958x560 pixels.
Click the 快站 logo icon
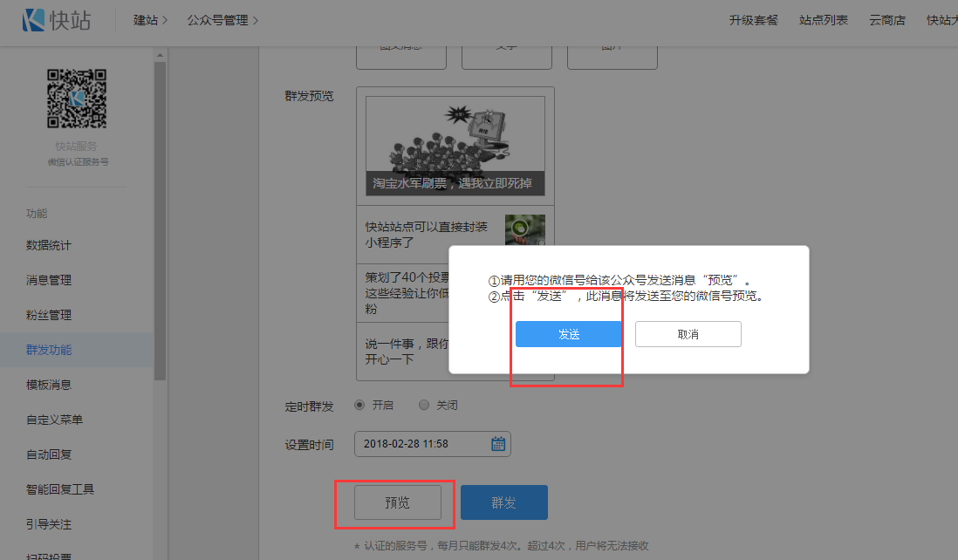pyautogui.click(x=34, y=20)
